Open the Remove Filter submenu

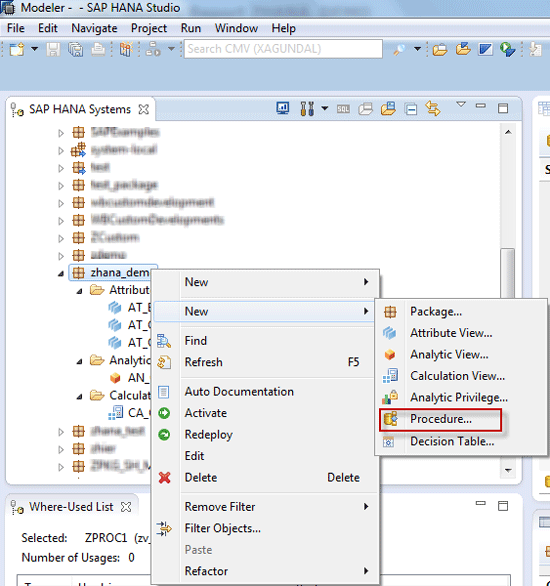(x=265, y=507)
